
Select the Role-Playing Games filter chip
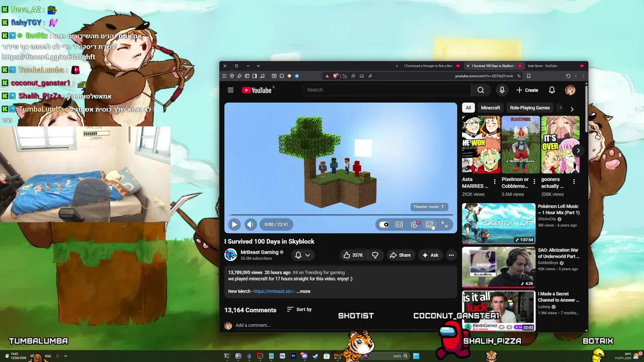(530, 108)
